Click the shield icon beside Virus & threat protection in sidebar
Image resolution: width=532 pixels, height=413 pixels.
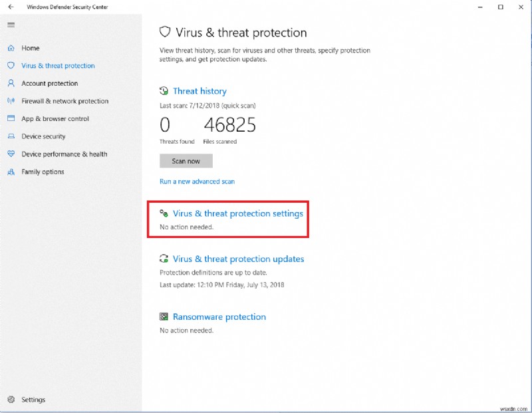click(11, 65)
